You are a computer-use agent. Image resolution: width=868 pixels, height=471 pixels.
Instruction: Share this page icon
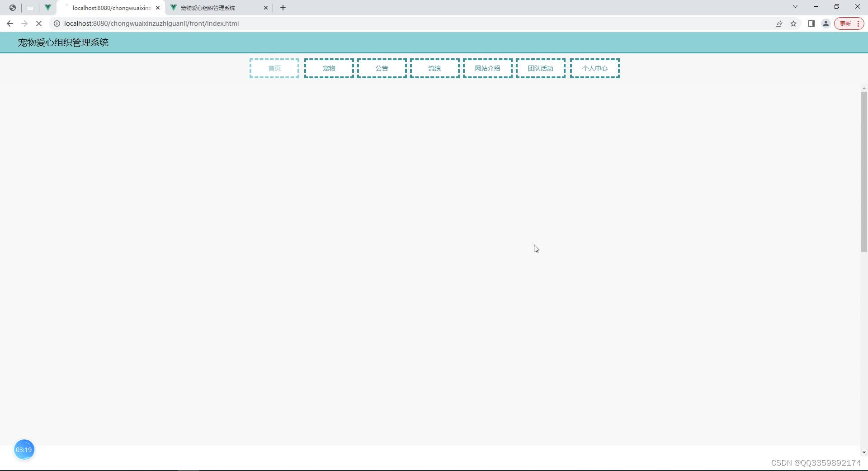(x=779, y=24)
